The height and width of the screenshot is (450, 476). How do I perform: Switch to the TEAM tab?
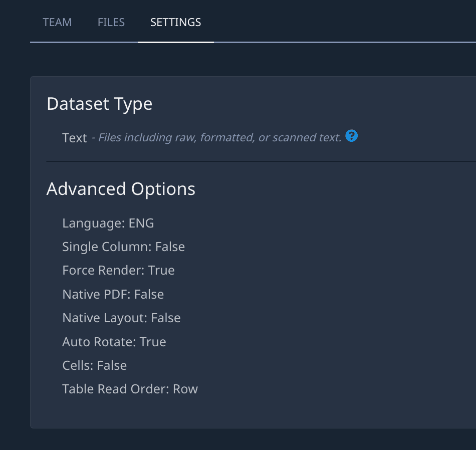tap(57, 23)
